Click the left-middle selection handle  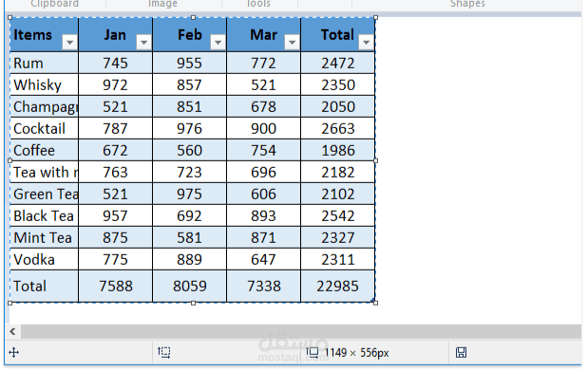click(x=10, y=160)
